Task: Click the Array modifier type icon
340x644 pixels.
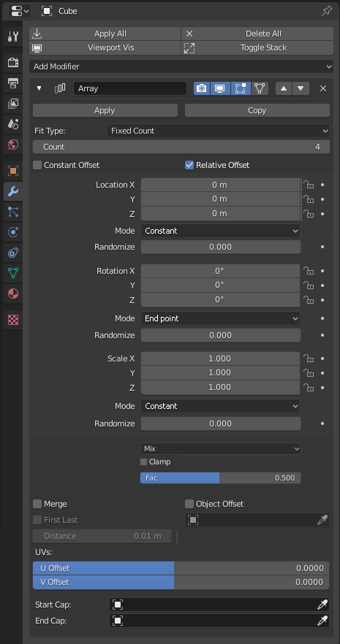Action: pos(60,88)
